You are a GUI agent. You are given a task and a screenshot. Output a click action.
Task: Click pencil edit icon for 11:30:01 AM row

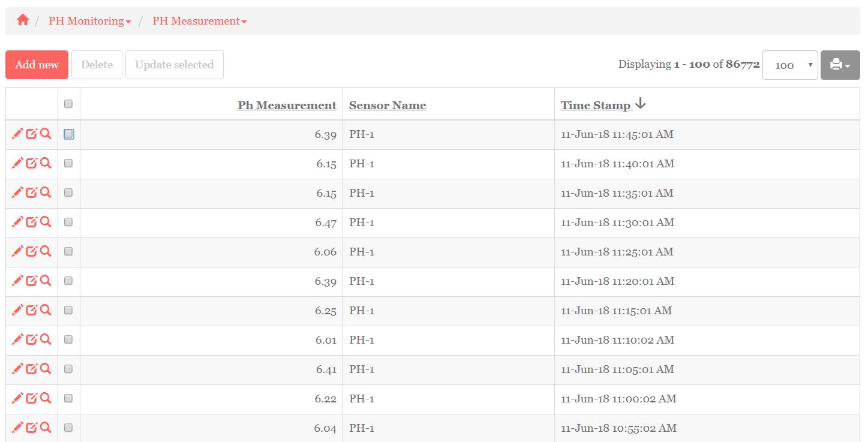click(x=17, y=222)
